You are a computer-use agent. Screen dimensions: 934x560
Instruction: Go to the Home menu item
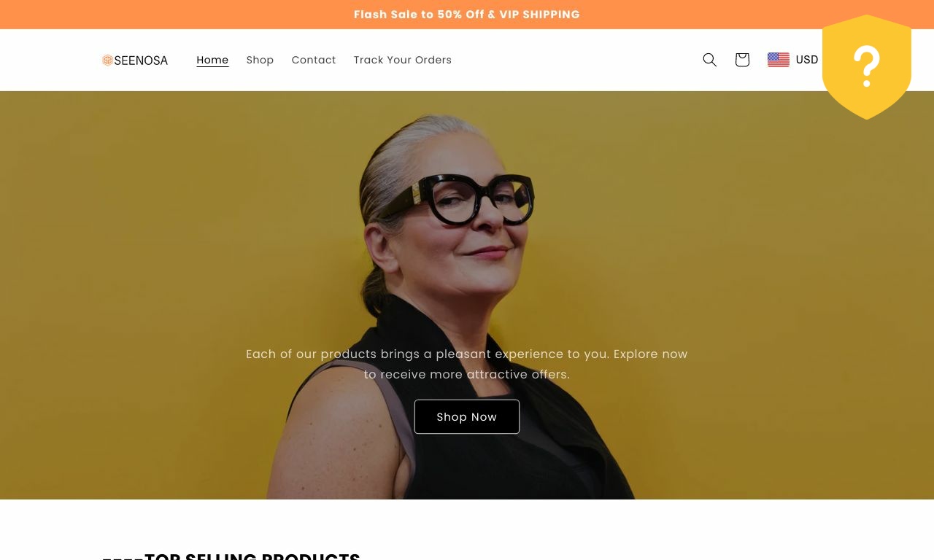tap(212, 60)
